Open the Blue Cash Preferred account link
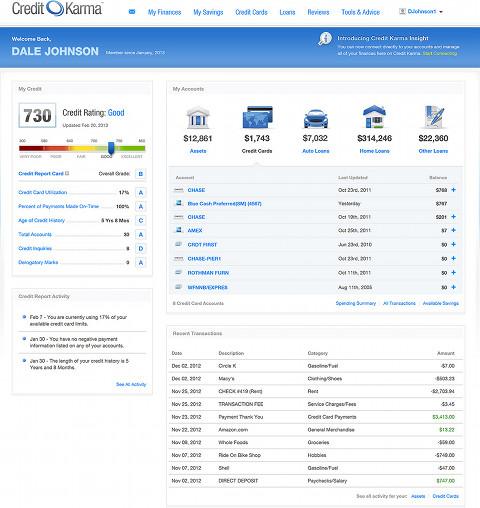Viewport: 480px width, 508px height. click(224, 203)
